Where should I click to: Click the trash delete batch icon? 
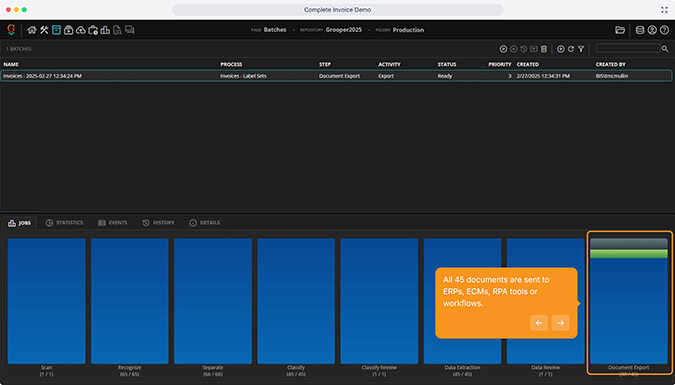[x=544, y=49]
